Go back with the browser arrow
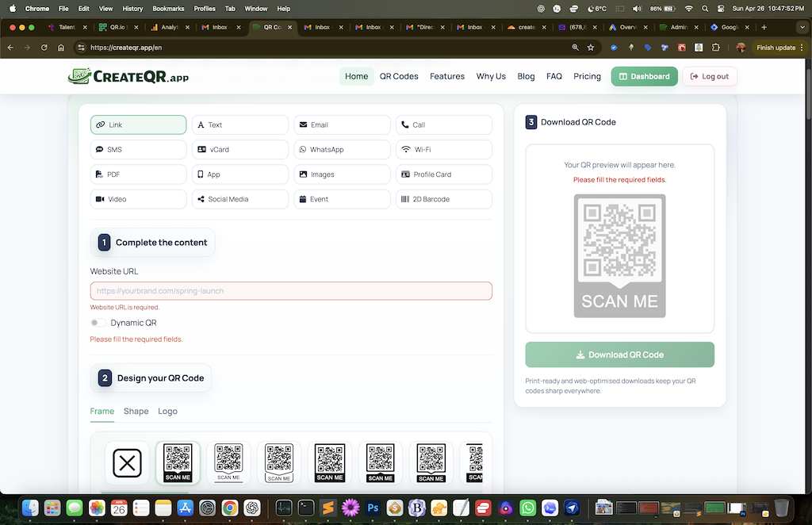 [x=10, y=48]
